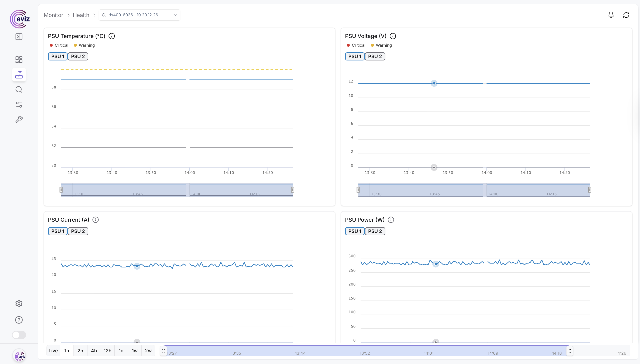Click right handle of the bottom timeline slider
This screenshot has height=364, width=640.
pos(570,351)
